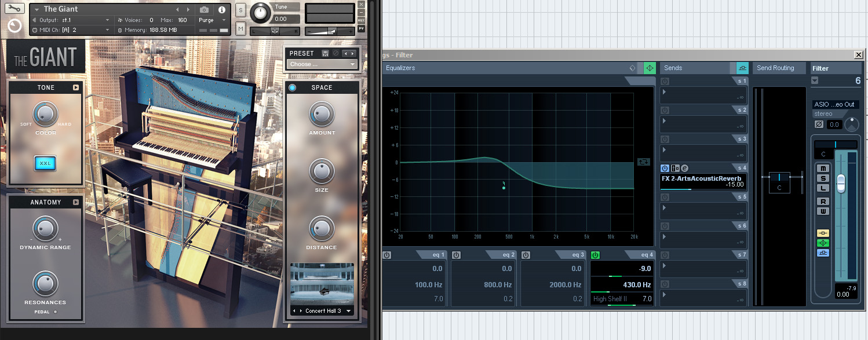Viewport: 868px width, 340px height.
Task: Open the TONE section arrow icon
Action: 75,88
